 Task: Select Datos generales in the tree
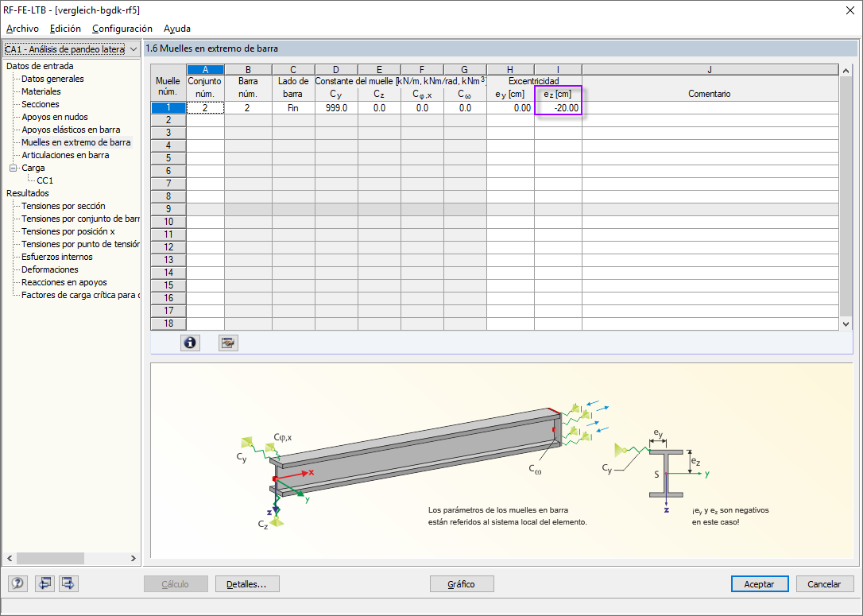point(52,79)
